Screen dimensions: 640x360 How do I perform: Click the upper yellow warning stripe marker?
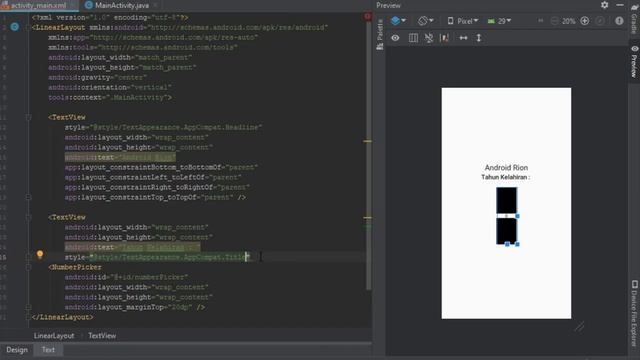(367, 141)
